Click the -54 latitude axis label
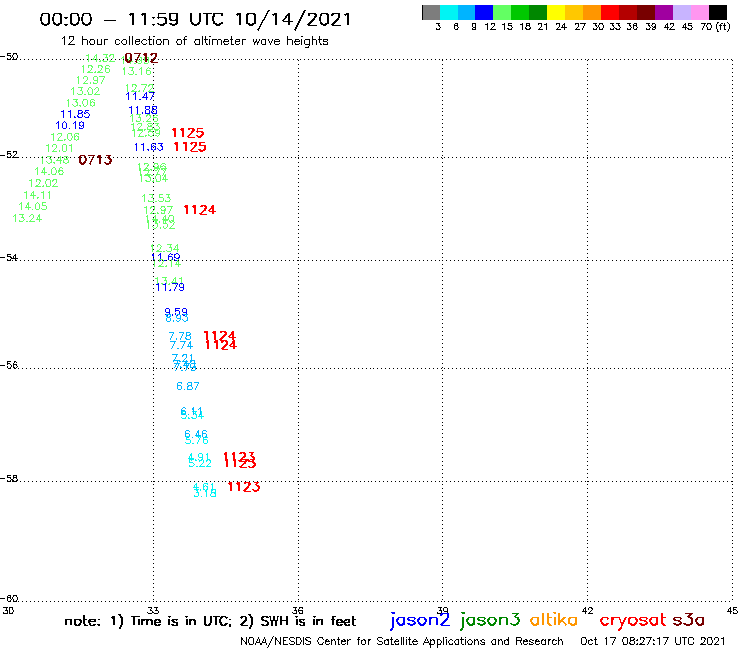This screenshot has height=650, width=740. [9, 258]
